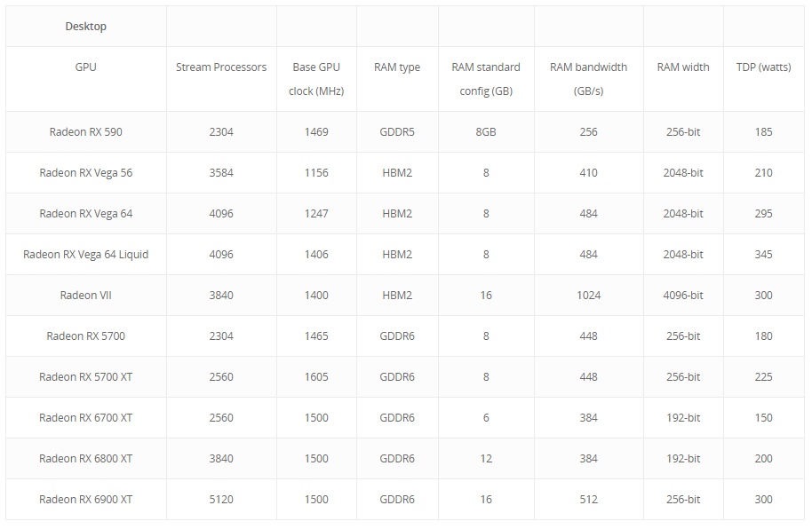This screenshot has width=812, height=529.
Task: Click the "Radeon VII" GPU name
Action: click(86, 296)
